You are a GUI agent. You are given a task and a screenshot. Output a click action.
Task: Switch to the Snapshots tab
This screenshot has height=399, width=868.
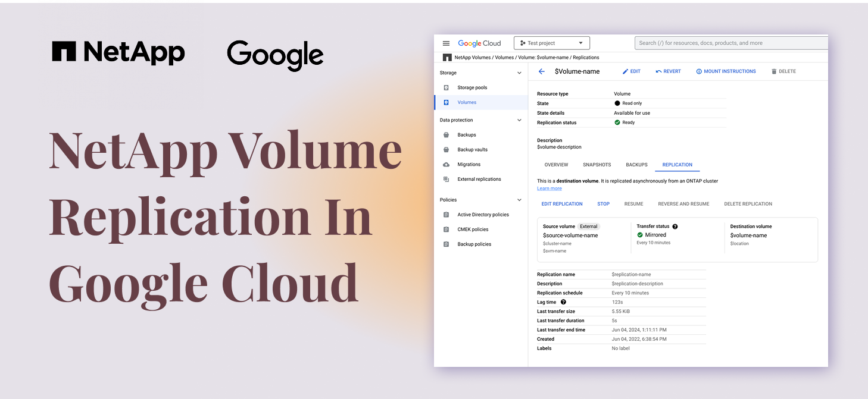[597, 165]
